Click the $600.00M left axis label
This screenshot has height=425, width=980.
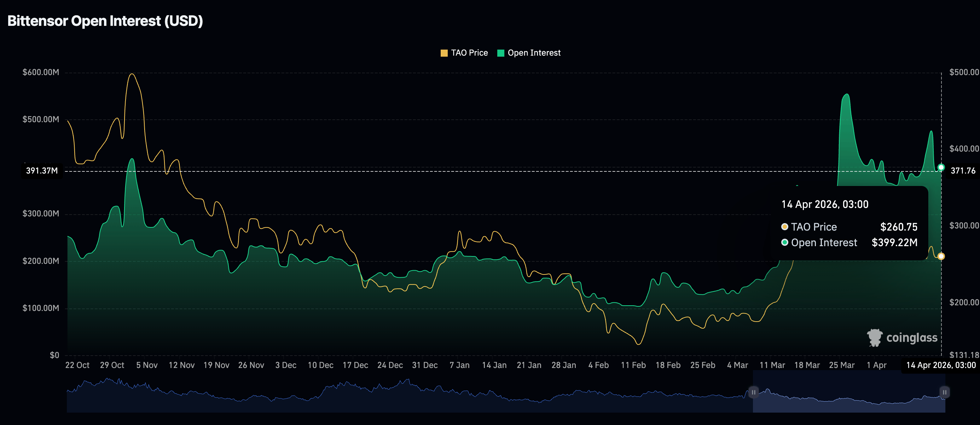(x=41, y=72)
